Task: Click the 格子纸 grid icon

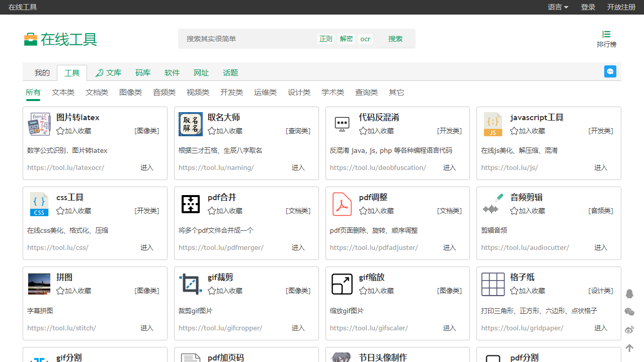Action: 493,284
